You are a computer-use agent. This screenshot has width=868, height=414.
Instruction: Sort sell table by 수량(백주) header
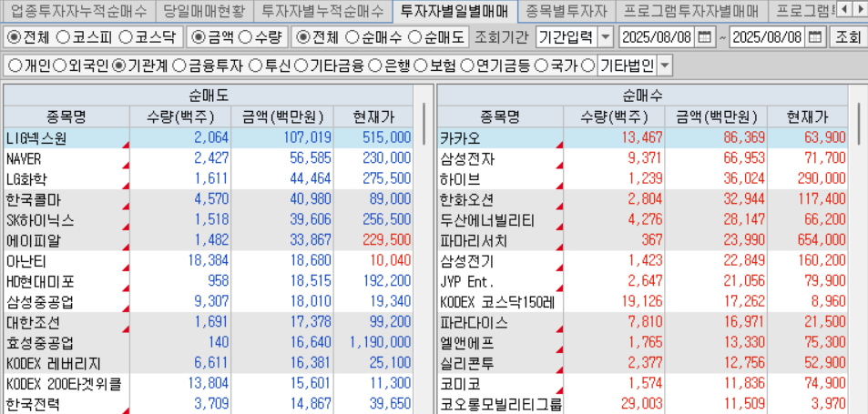click(180, 116)
